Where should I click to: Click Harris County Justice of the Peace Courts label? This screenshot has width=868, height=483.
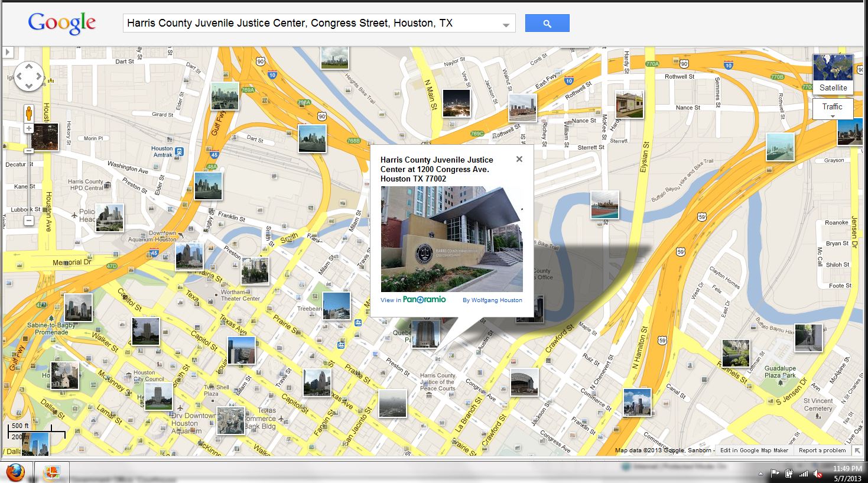point(437,382)
